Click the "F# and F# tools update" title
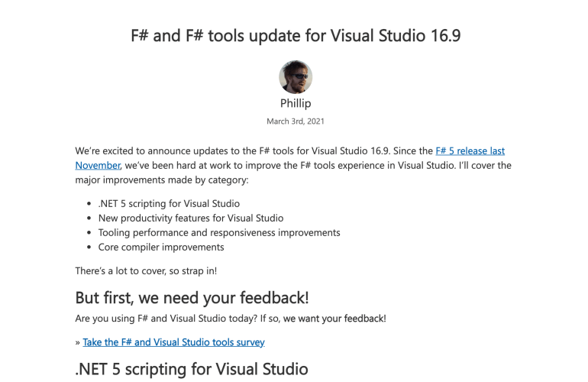Screen dimensions: 588x382 coord(295,36)
